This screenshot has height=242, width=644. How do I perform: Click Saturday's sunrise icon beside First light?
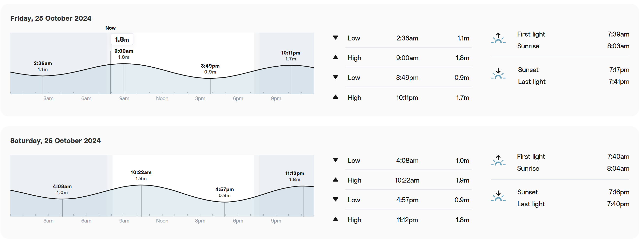(498, 160)
